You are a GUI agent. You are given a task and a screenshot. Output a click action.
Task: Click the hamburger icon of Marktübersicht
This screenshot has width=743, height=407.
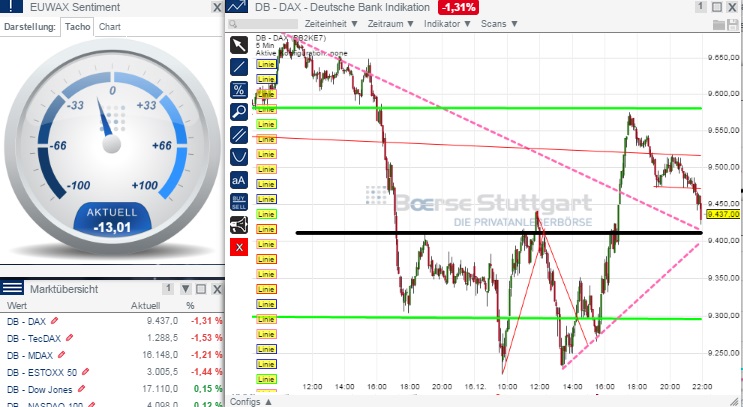pyautogui.click(x=12, y=287)
